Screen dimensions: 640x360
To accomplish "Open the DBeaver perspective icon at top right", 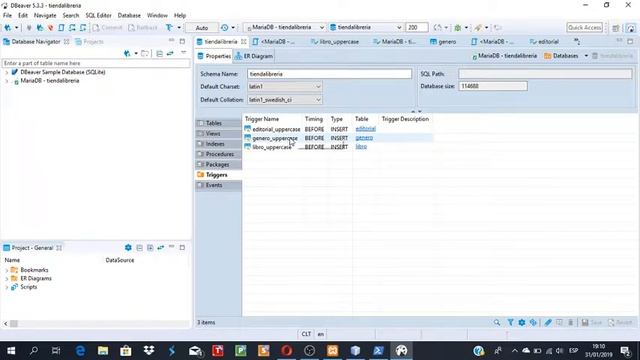I will [631, 28].
